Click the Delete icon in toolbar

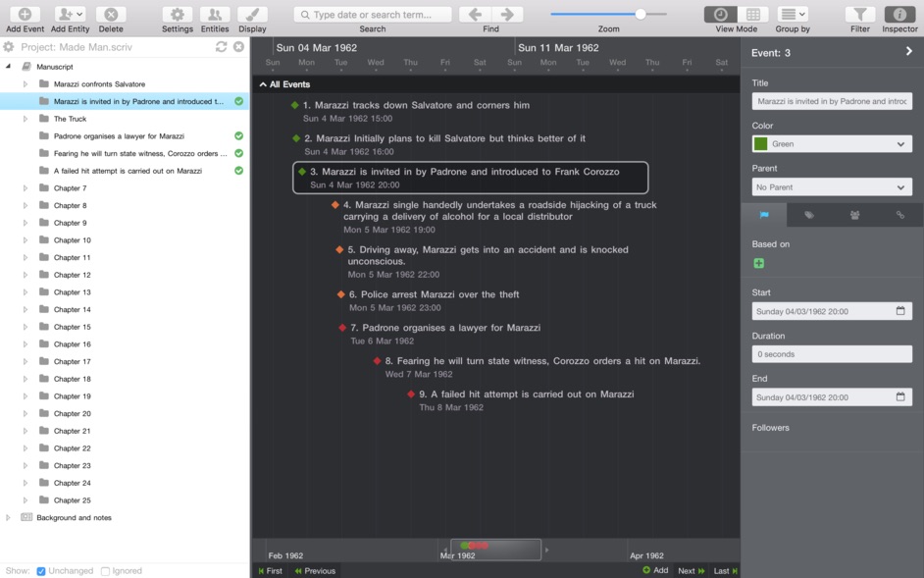click(x=111, y=16)
